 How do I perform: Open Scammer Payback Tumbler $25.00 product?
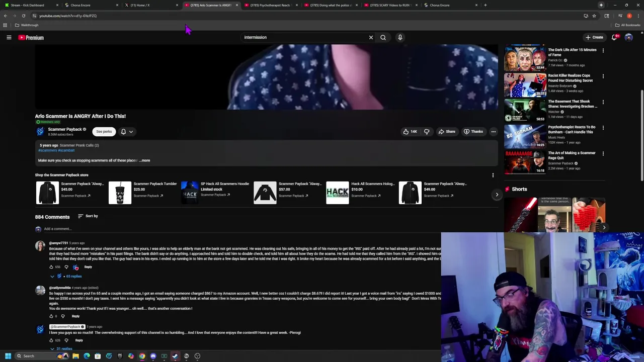(x=143, y=193)
